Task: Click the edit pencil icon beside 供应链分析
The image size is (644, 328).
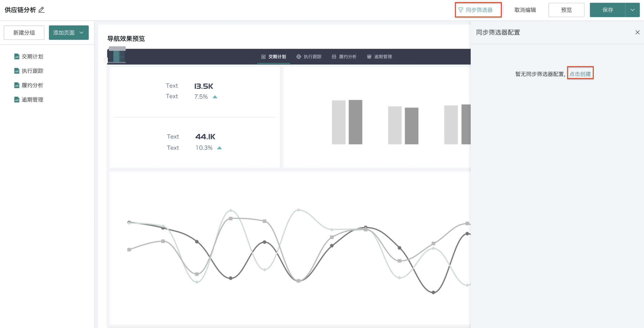Action: pyautogui.click(x=41, y=10)
